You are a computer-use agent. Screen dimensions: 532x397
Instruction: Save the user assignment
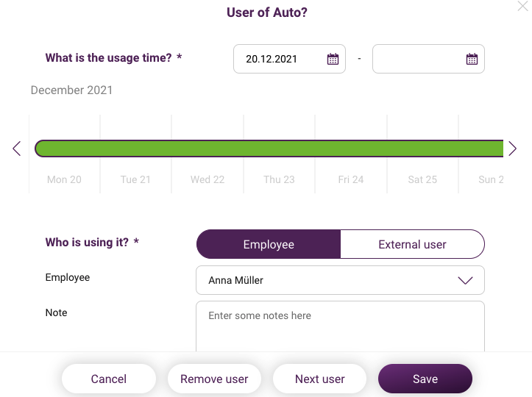click(425, 379)
